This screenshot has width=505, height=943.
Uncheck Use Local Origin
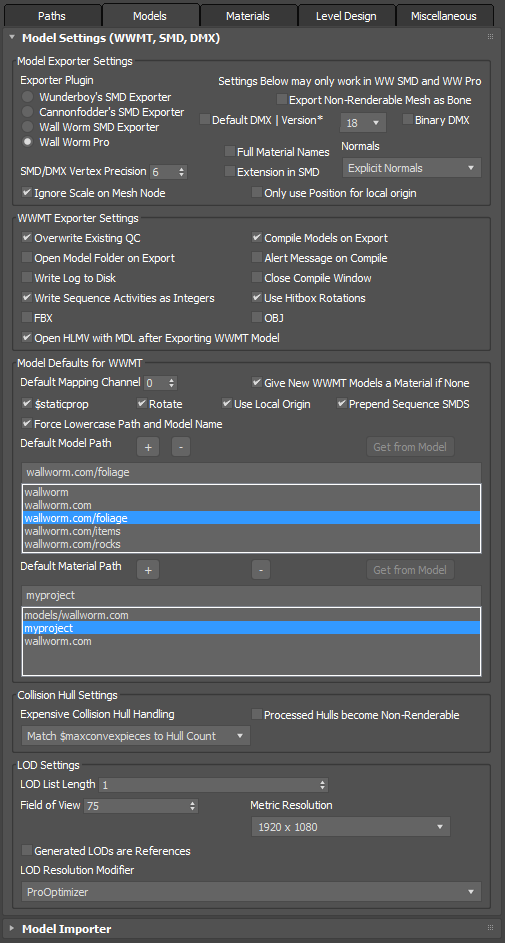[x=227, y=404]
